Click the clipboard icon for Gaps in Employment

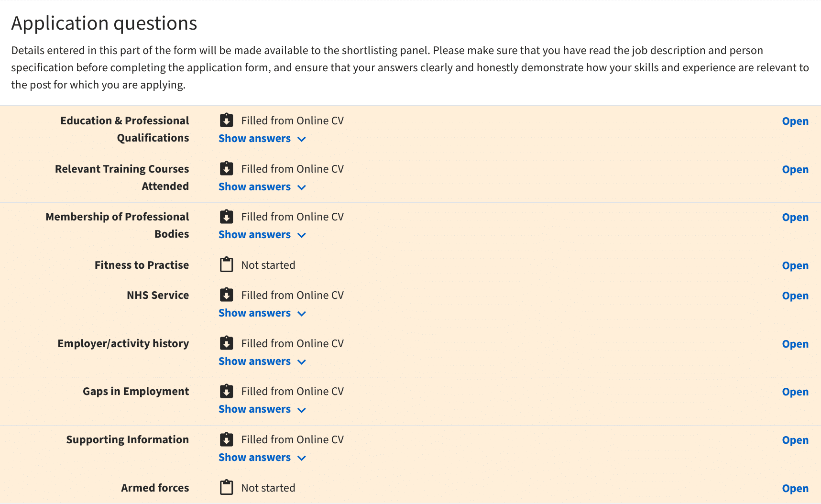tap(226, 391)
